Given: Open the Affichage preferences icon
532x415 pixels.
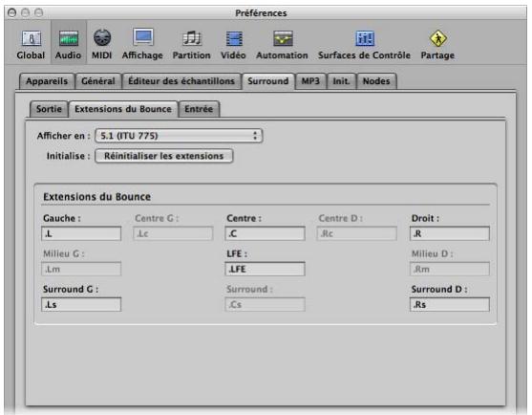Looking at the screenshot, I should (x=142, y=45).
